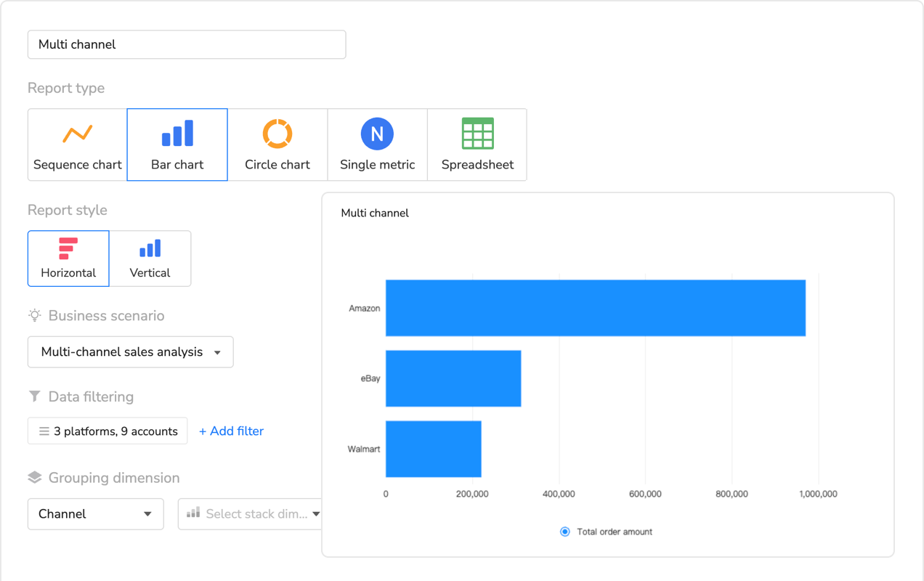The height and width of the screenshot is (581, 924).
Task: Click the Grouping dimension layers icon
Action: coord(33,477)
